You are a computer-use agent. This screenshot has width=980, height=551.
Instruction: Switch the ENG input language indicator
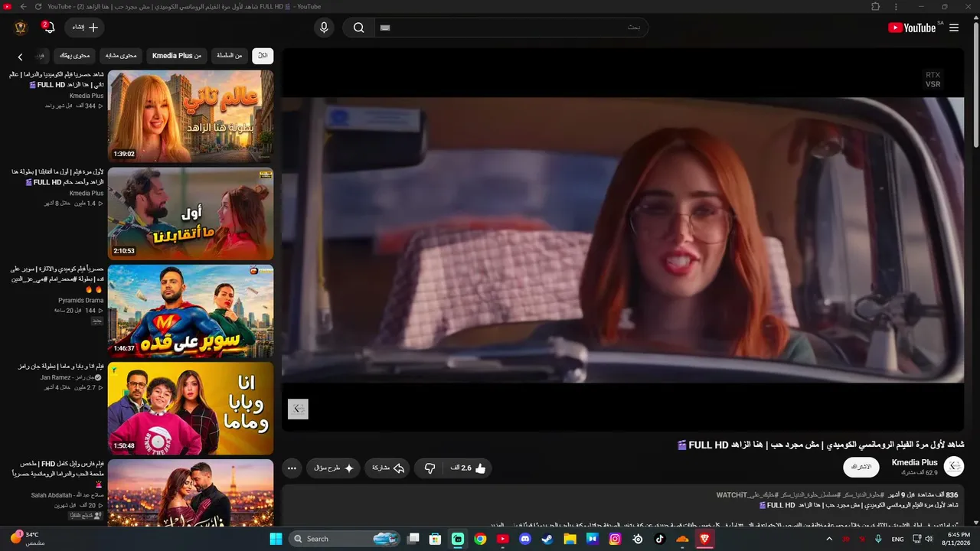pos(898,539)
